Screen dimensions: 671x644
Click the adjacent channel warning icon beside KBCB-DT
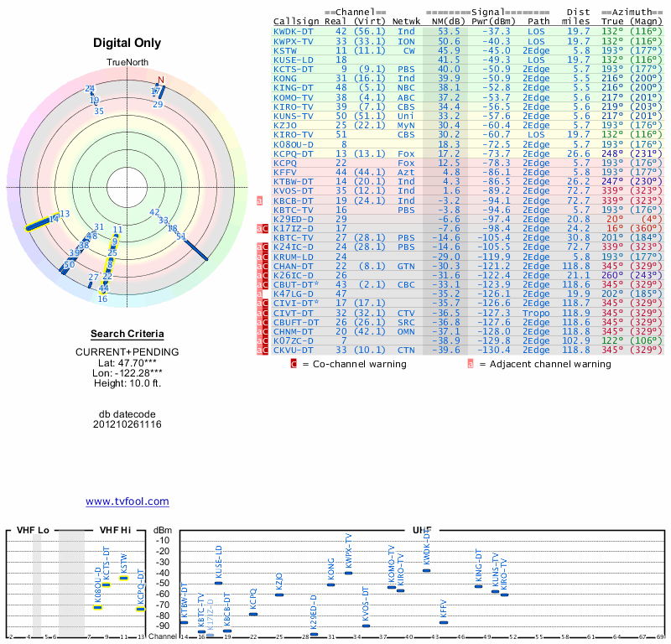click(259, 201)
